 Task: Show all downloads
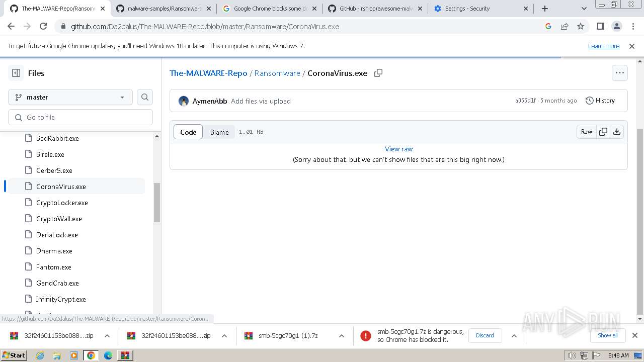point(607,335)
